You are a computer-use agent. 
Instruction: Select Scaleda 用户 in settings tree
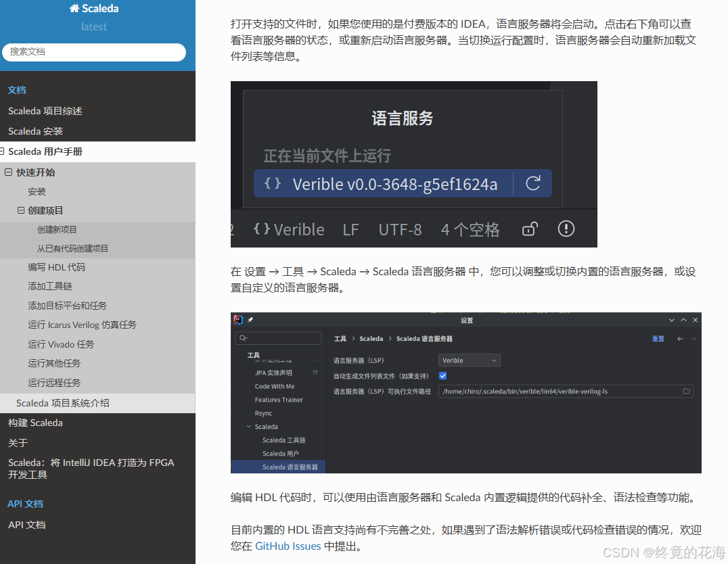280,454
